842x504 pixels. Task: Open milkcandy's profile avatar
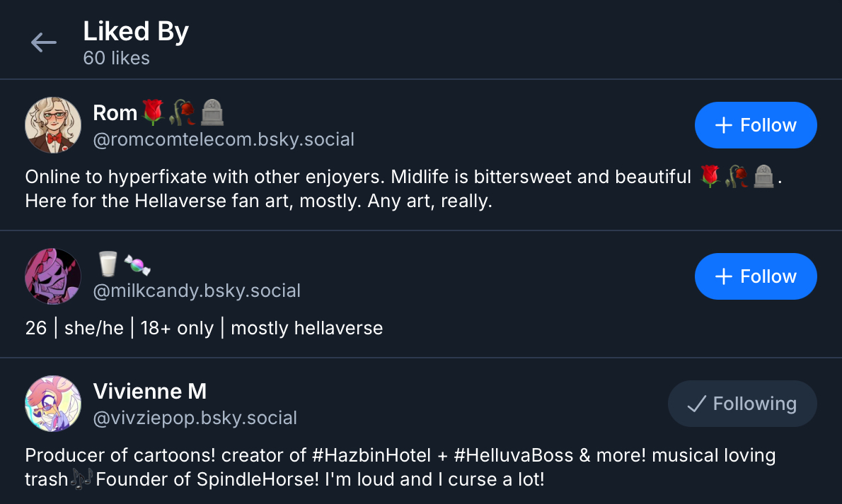(x=53, y=276)
